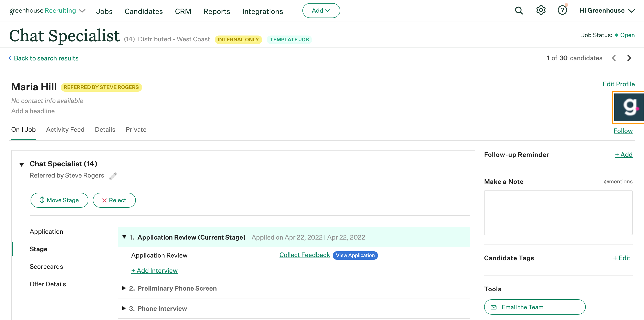
Task: Open the help menu
Action: pos(563,11)
